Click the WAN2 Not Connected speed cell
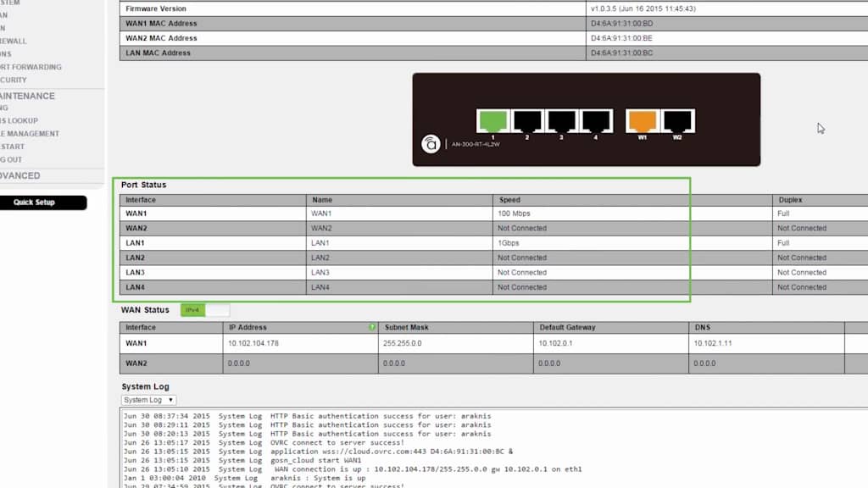 632,228
